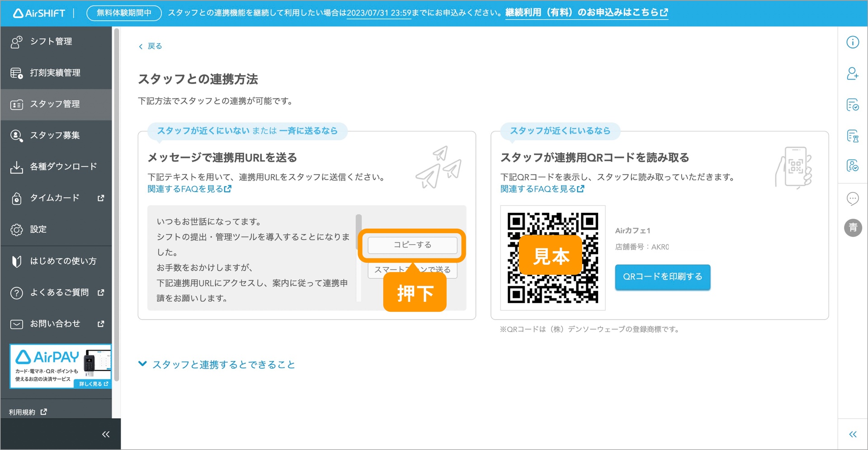Click the document-person icon in right sidebar
The width and height of the screenshot is (868, 450).
[852, 166]
